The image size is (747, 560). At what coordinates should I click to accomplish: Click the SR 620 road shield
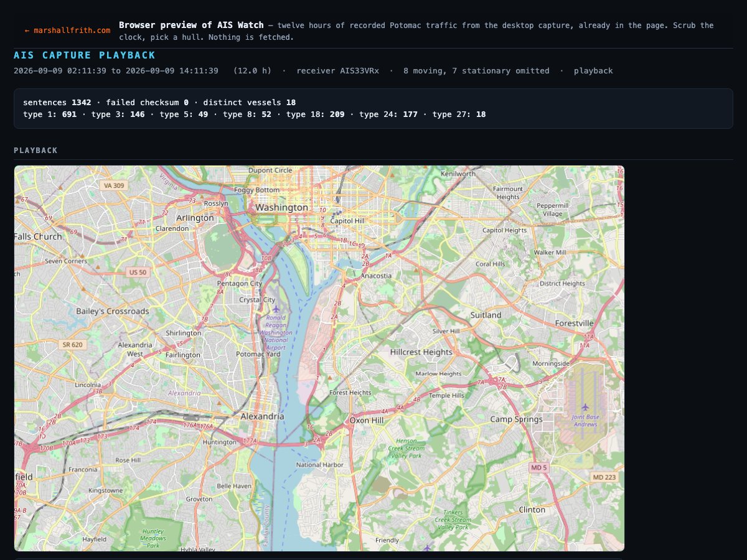[x=72, y=344]
